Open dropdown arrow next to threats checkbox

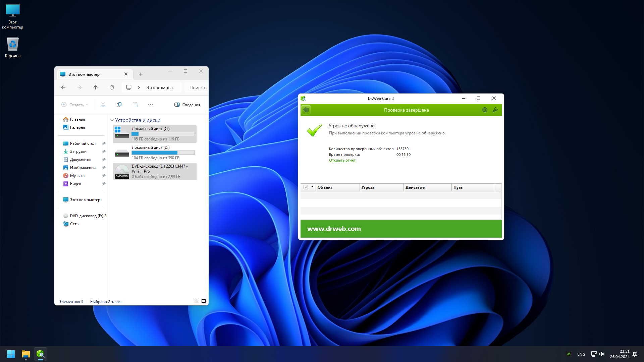point(312,187)
